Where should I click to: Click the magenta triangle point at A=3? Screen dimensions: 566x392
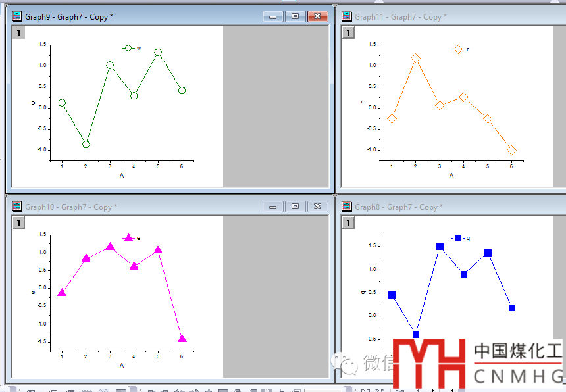(x=110, y=246)
